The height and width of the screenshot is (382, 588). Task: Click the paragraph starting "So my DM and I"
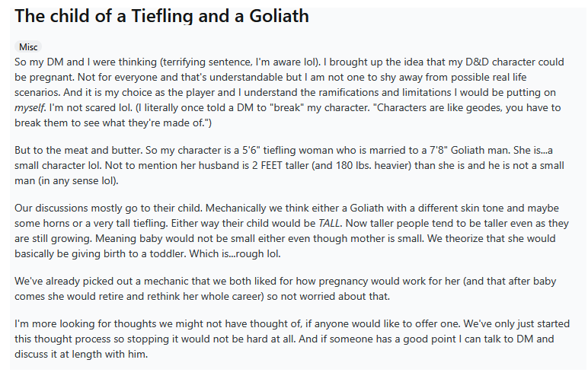(289, 92)
